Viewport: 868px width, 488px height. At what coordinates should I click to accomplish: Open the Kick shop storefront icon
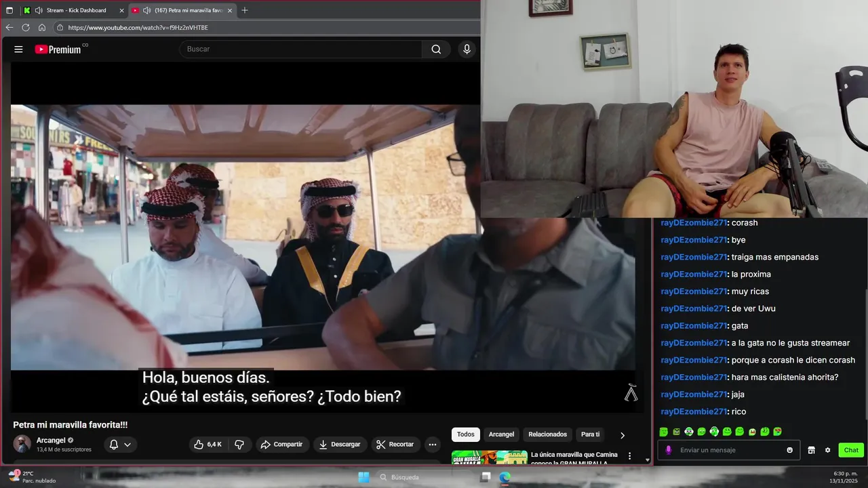[811, 450]
